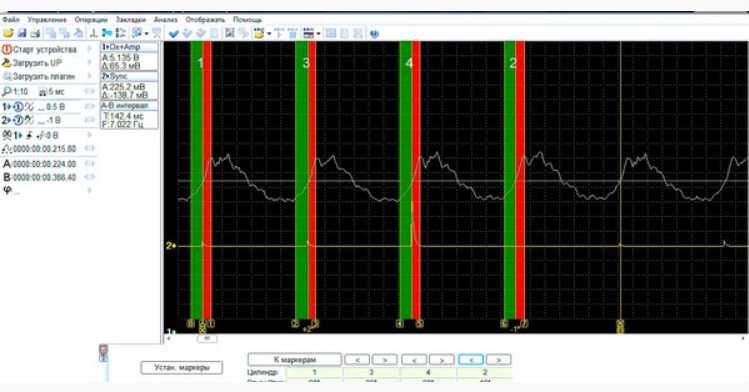Image resolution: width=749 pixels, height=392 pixels.
Task: Click the channel 2 arrow toggle in the -1 В row
Action: point(6,120)
